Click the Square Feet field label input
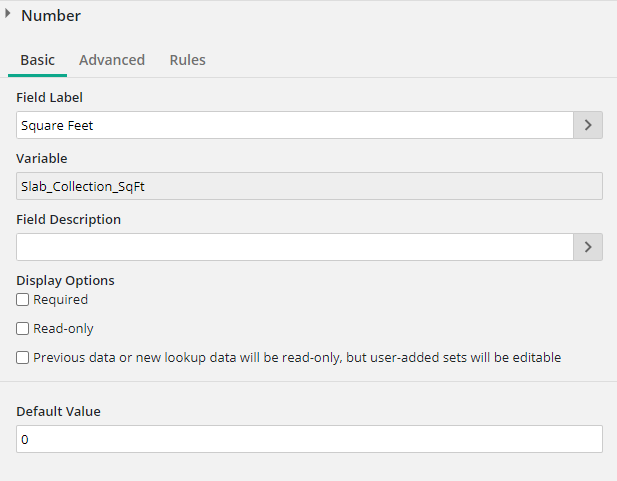This screenshot has height=481, width=617. tap(294, 125)
